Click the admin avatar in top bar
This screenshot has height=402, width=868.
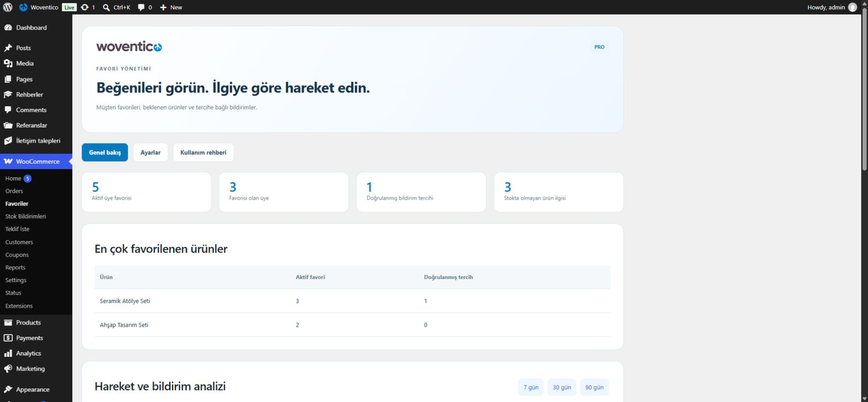point(852,7)
